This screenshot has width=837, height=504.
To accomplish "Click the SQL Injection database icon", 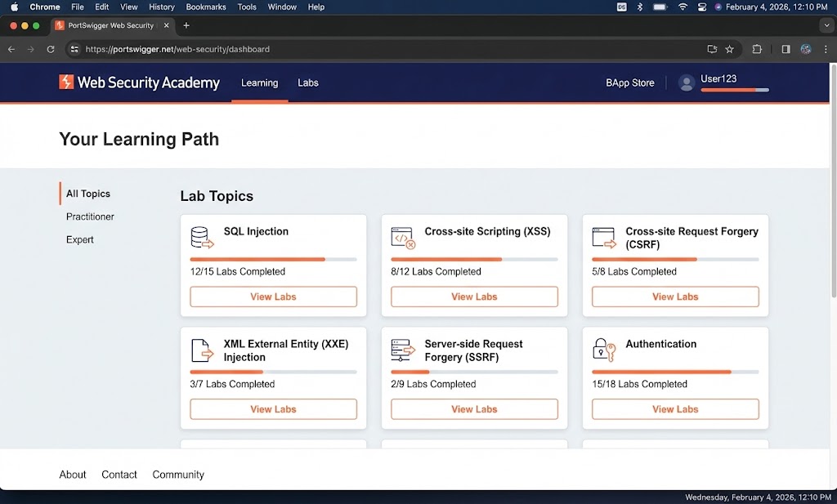I will (x=201, y=238).
